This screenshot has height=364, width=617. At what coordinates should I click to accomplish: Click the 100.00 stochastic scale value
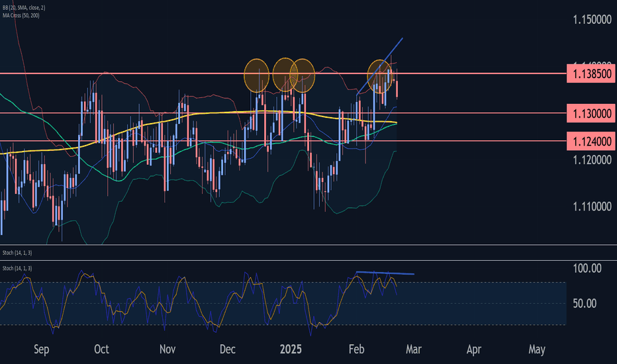(587, 269)
